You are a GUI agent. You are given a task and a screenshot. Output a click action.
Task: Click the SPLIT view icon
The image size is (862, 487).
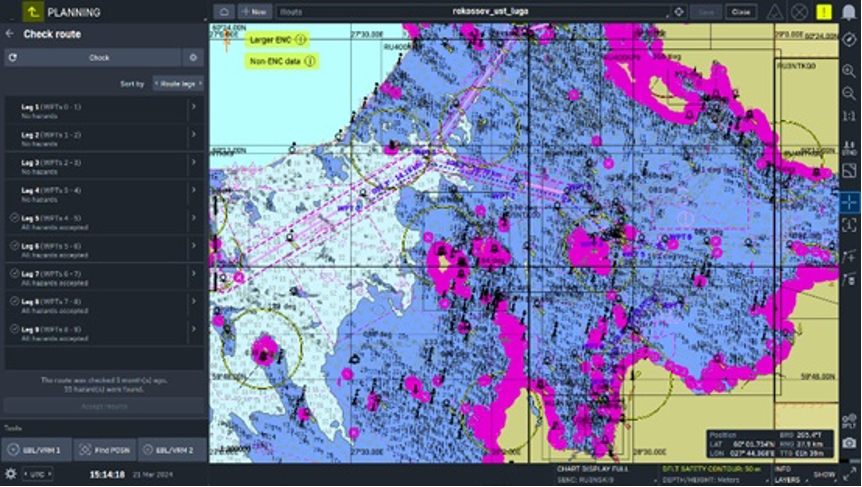849,420
